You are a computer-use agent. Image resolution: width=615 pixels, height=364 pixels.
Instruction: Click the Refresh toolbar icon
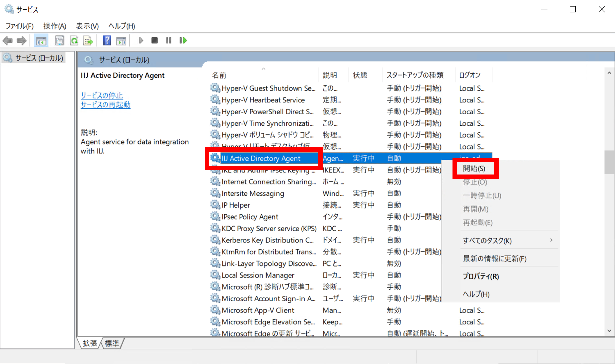click(x=74, y=41)
